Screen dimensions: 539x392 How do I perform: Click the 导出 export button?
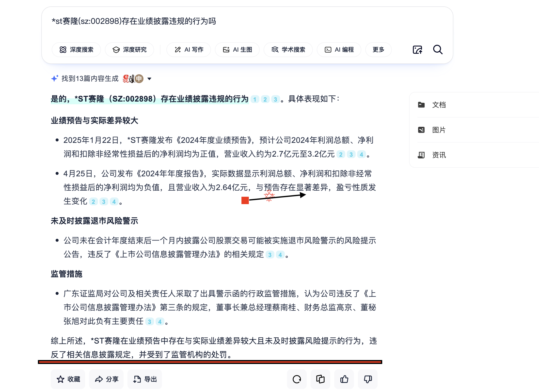pos(145,379)
